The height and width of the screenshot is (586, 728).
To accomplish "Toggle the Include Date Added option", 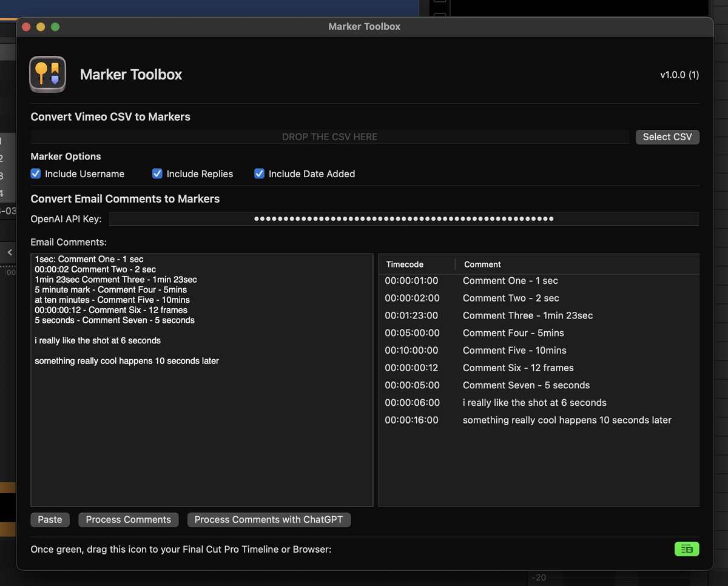I will pos(259,173).
